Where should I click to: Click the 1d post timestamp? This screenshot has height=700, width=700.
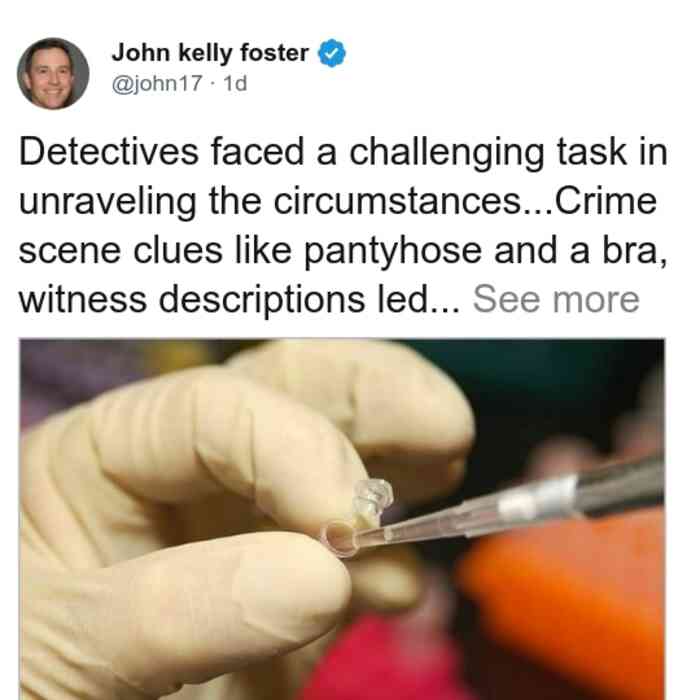point(235,83)
